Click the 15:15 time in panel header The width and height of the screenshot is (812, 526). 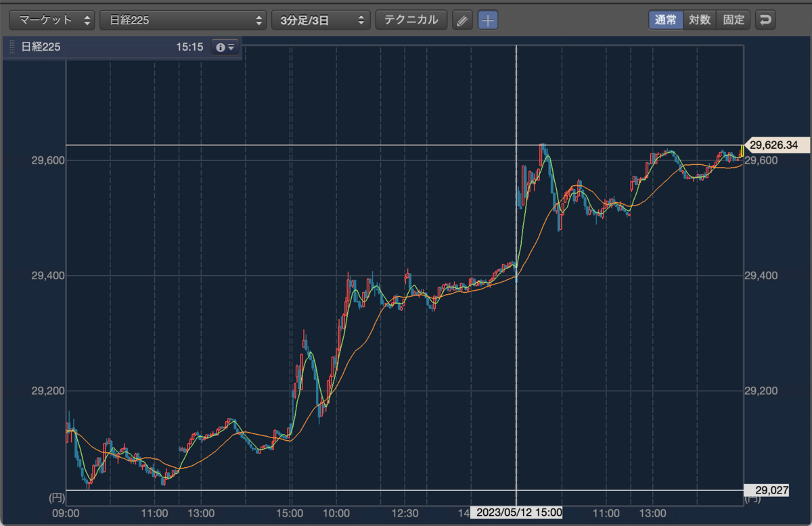(189, 47)
